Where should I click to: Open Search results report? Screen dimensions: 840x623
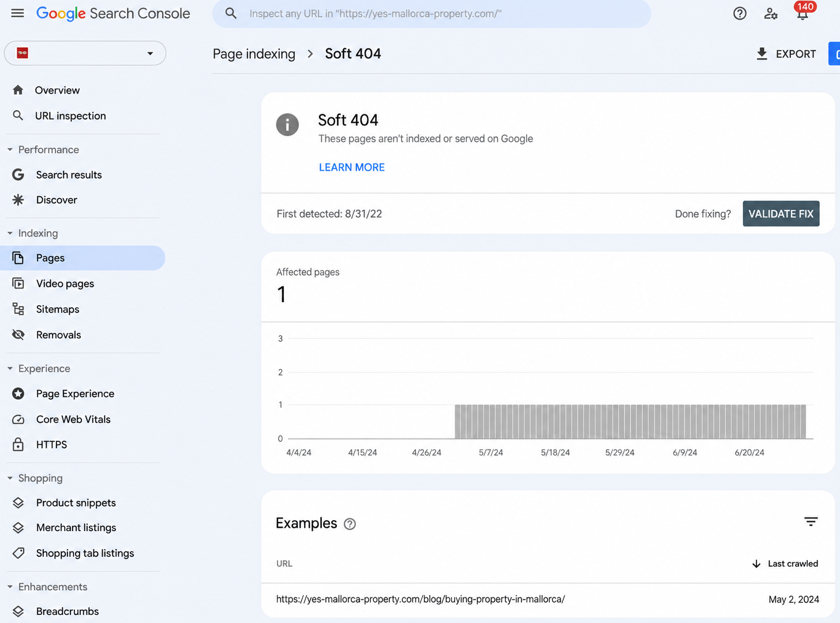point(69,174)
